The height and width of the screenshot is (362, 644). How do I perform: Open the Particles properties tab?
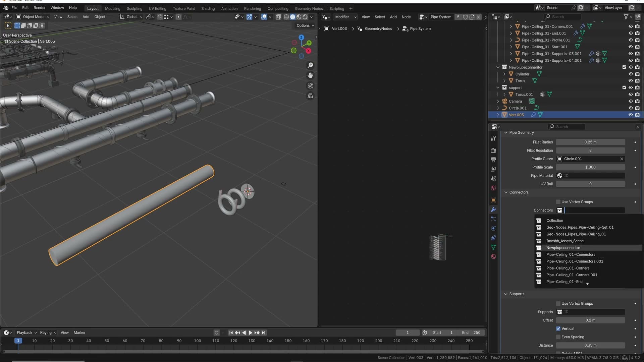tap(493, 219)
